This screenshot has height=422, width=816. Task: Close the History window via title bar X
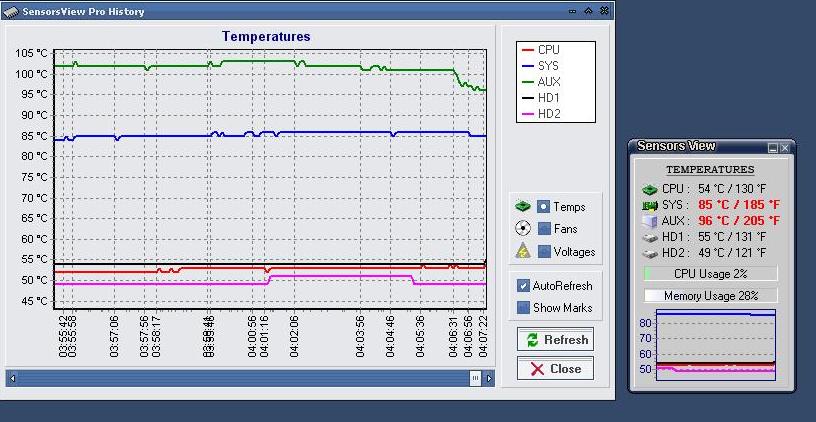click(604, 10)
